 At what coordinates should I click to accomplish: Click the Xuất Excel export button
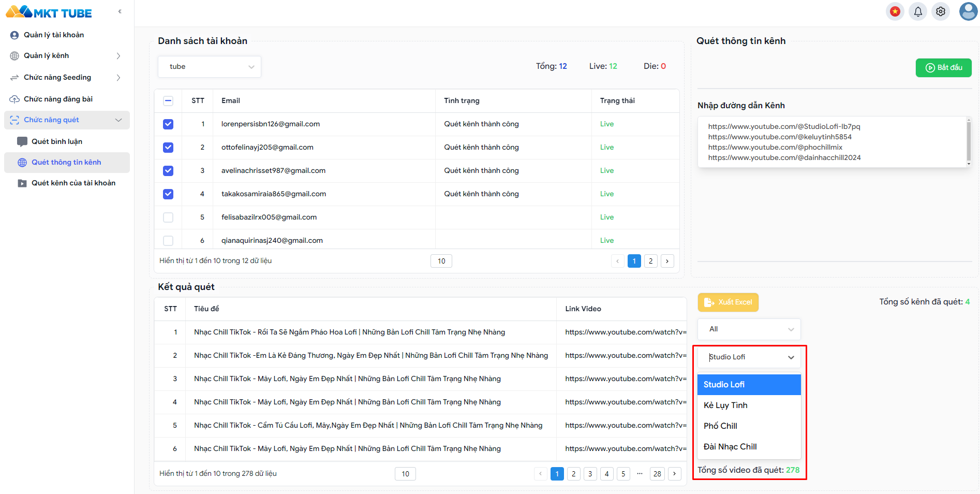[728, 302]
